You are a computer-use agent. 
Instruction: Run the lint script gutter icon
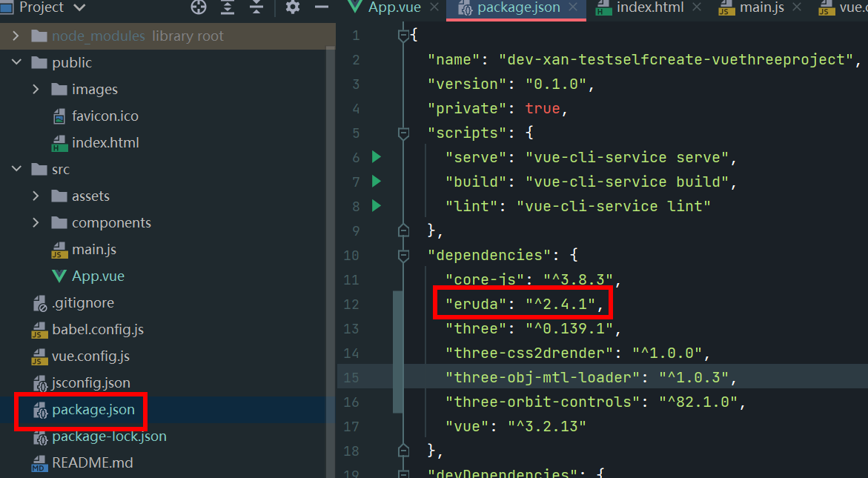(377, 206)
